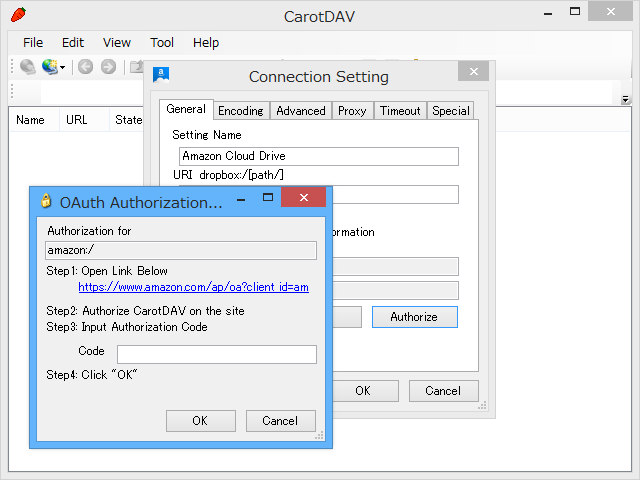Click the State column header

[x=128, y=120]
